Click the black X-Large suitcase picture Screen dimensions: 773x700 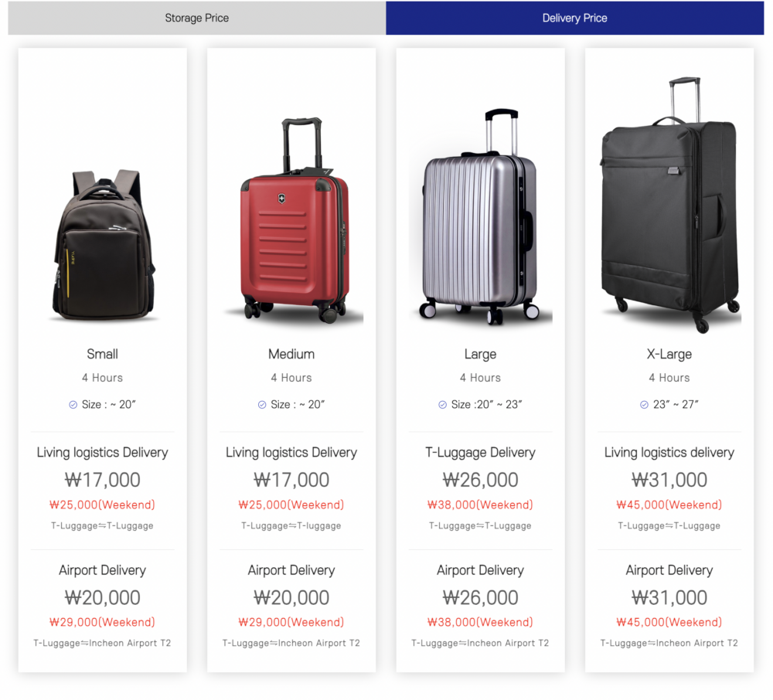click(x=669, y=205)
